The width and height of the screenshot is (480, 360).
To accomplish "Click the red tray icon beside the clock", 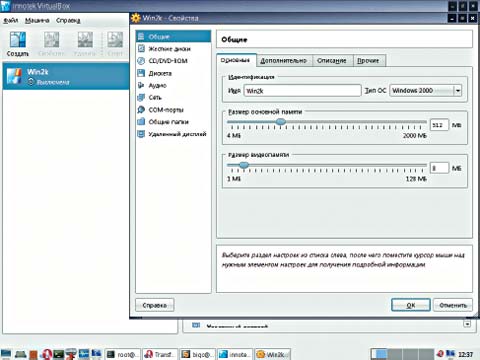I will pos(440,353).
